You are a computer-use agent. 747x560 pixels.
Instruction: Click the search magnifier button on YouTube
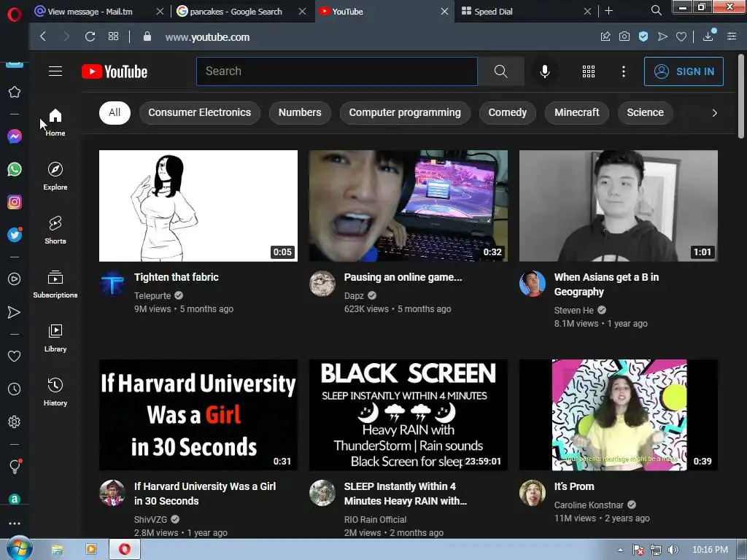coord(500,71)
